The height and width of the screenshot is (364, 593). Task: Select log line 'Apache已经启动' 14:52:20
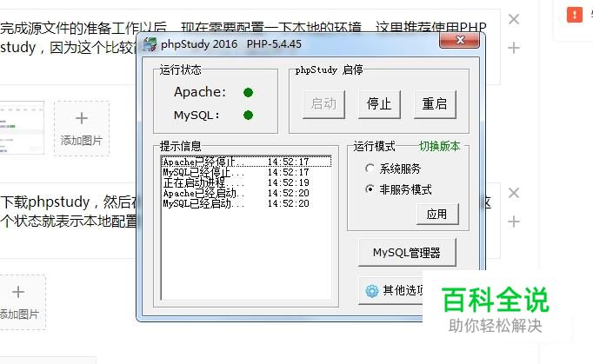(246, 193)
